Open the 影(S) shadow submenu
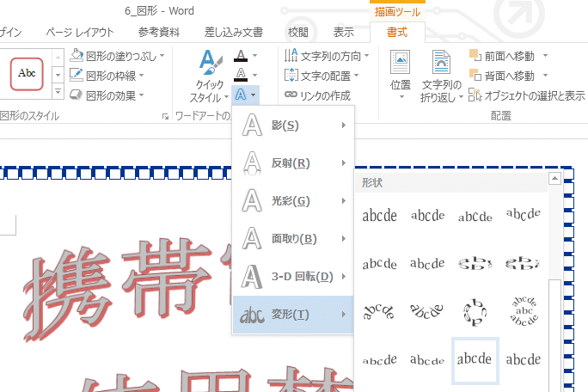This screenshot has width=588, height=392. pyautogui.click(x=293, y=126)
